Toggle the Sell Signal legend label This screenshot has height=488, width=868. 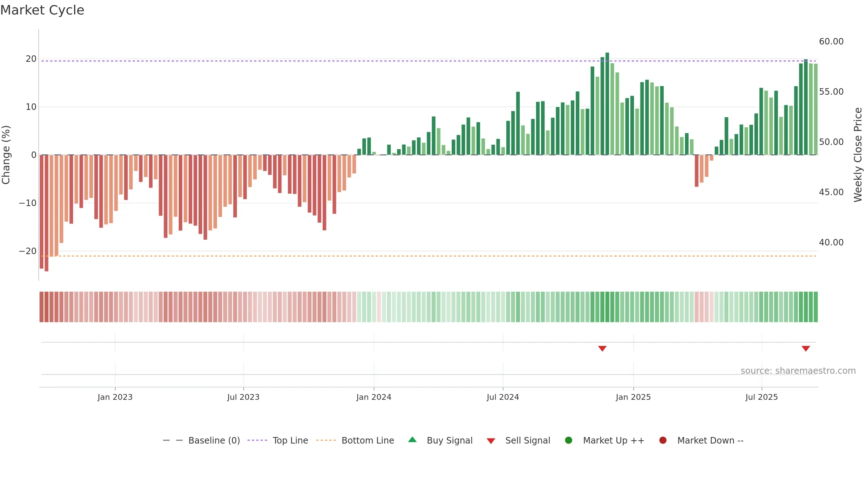[528, 441]
